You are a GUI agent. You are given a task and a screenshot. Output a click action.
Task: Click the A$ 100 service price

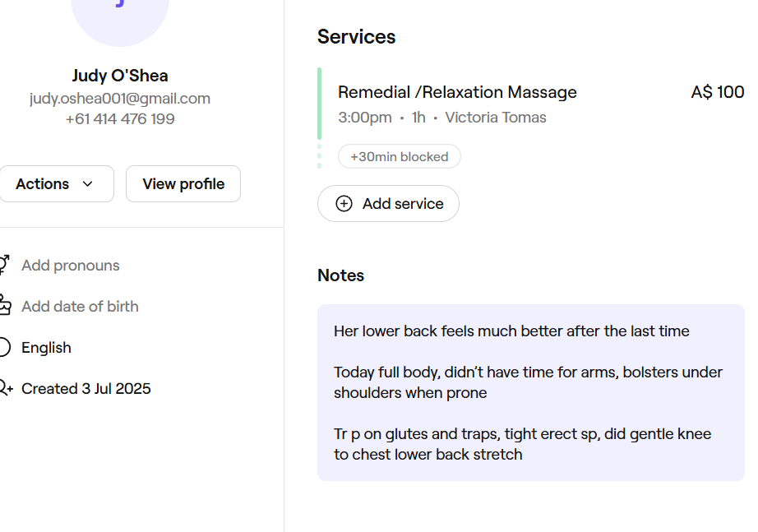pyautogui.click(x=717, y=92)
